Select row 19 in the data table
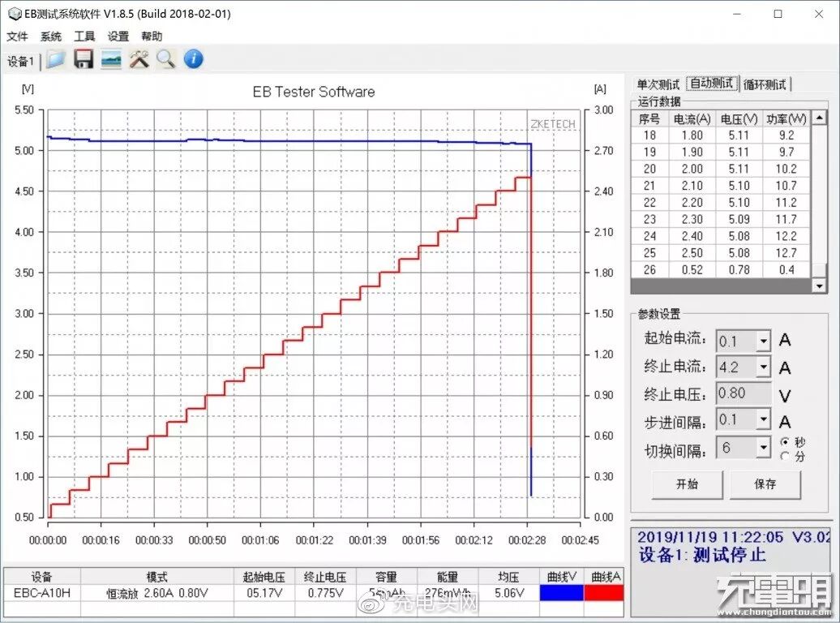This screenshot has width=840, height=623. click(721, 152)
